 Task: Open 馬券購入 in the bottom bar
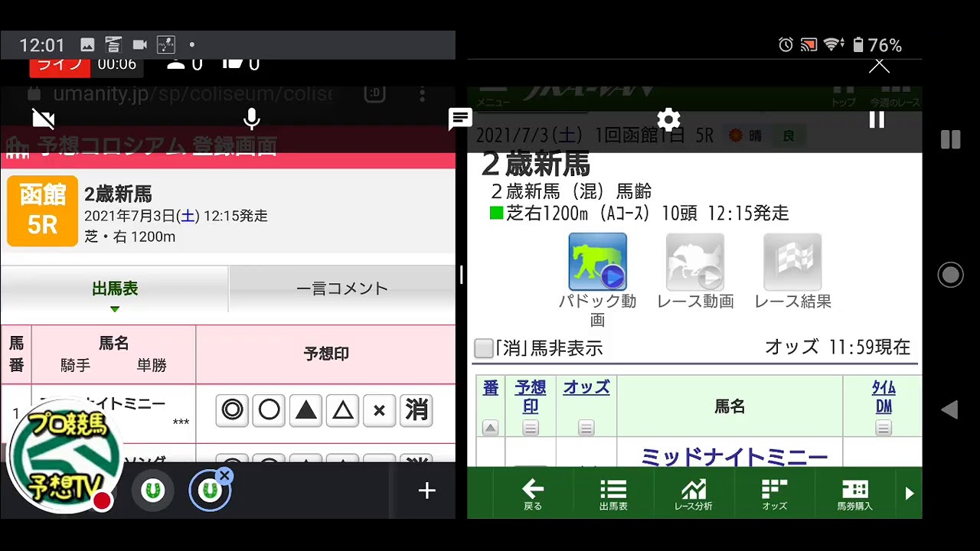tap(854, 494)
